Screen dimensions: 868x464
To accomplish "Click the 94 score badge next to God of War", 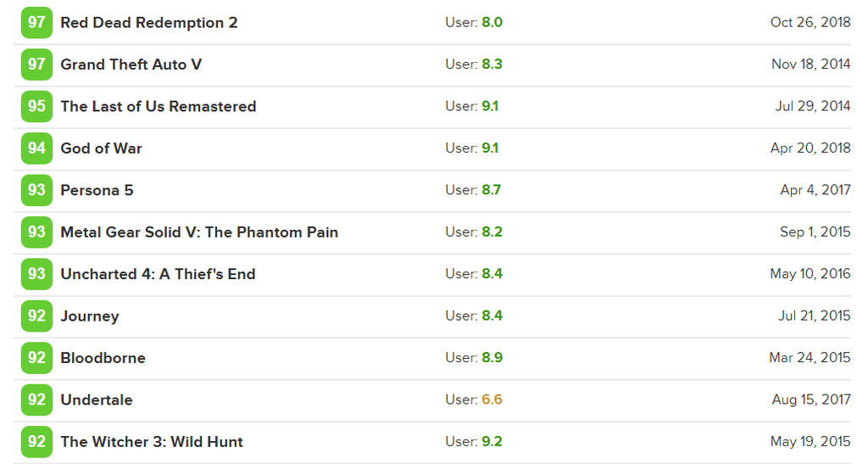I will [x=36, y=148].
